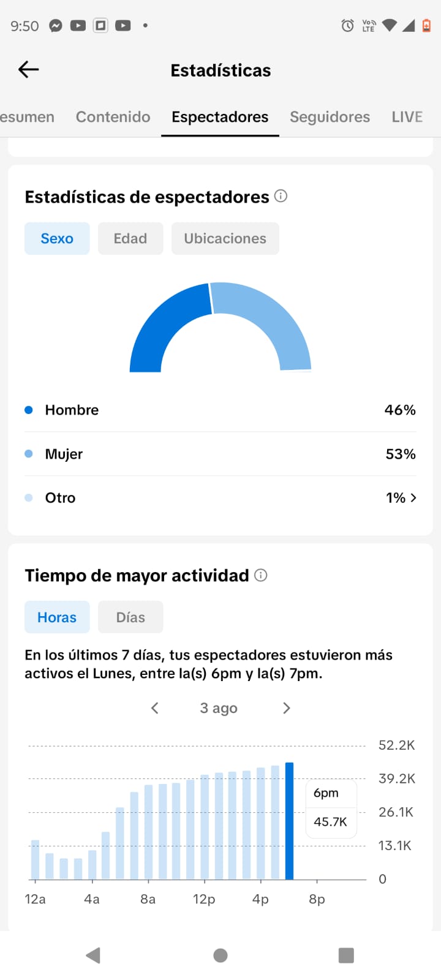Go to next date after 3 ago
This screenshot has width=441, height=980.
coord(286,708)
